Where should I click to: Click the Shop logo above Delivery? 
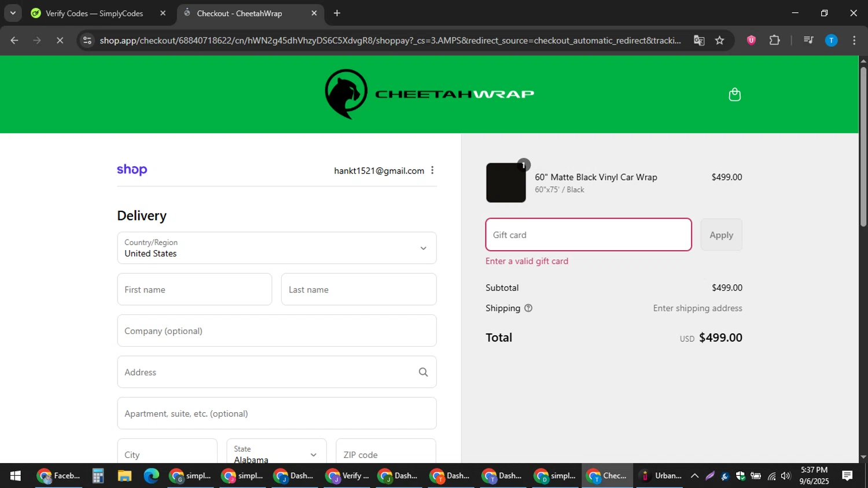point(132,170)
